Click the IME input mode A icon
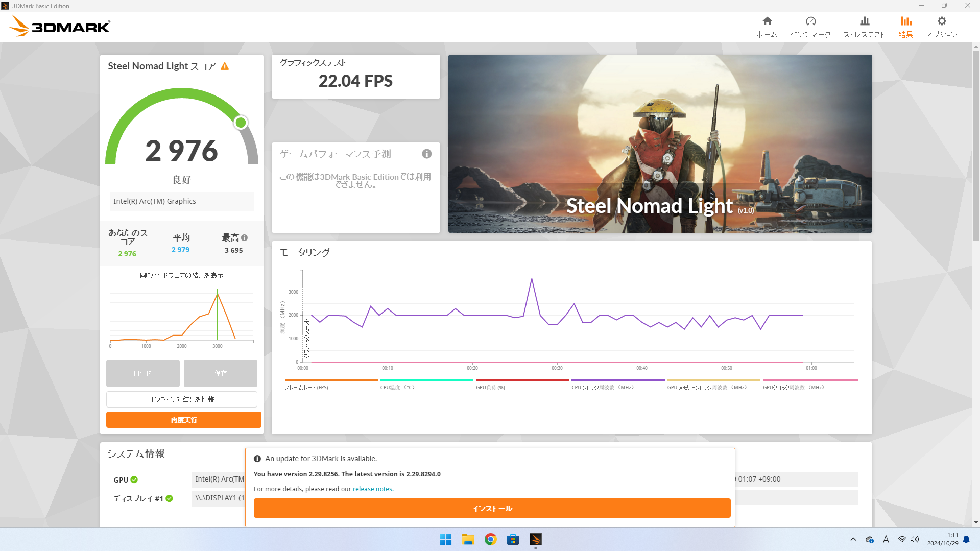Viewport: 980px width, 551px height. pyautogui.click(x=886, y=539)
